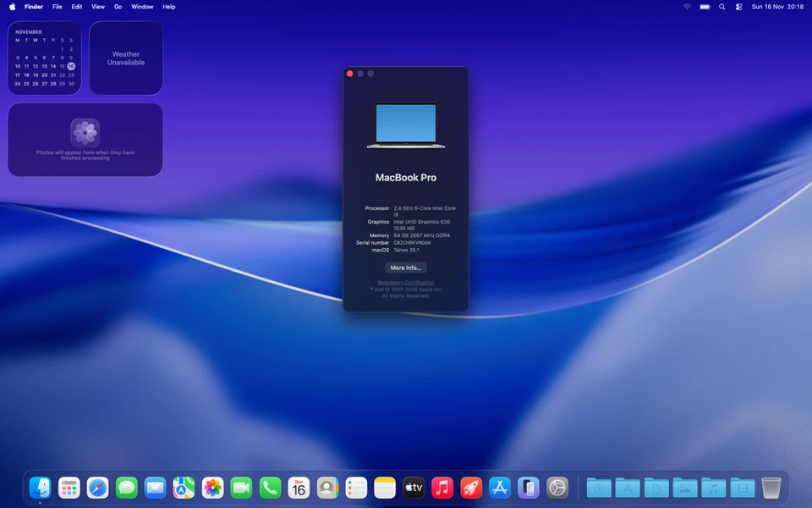The height and width of the screenshot is (508, 812).
Task: Open the App Store
Action: 500,488
